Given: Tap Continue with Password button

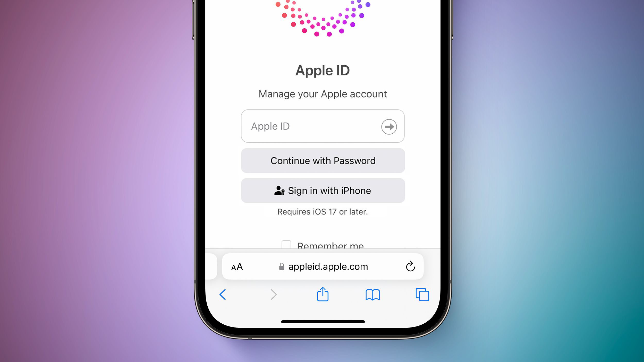Looking at the screenshot, I should 323,160.
